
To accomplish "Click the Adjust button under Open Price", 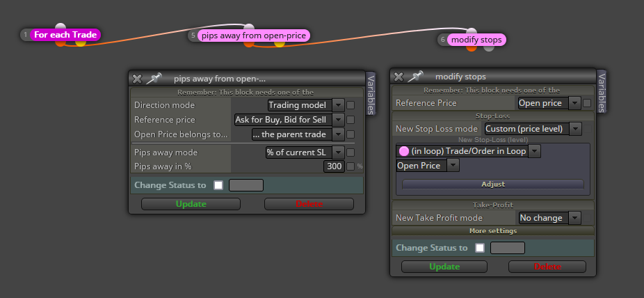I will click(x=493, y=184).
